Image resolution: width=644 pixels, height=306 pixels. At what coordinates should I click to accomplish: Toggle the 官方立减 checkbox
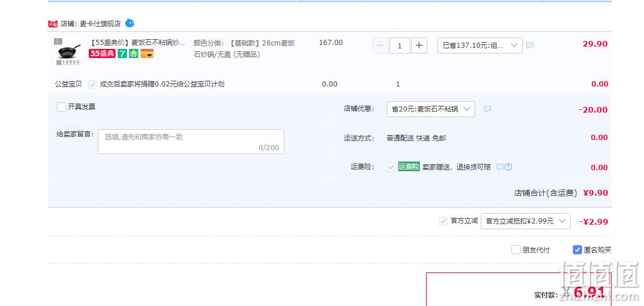click(443, 221)
